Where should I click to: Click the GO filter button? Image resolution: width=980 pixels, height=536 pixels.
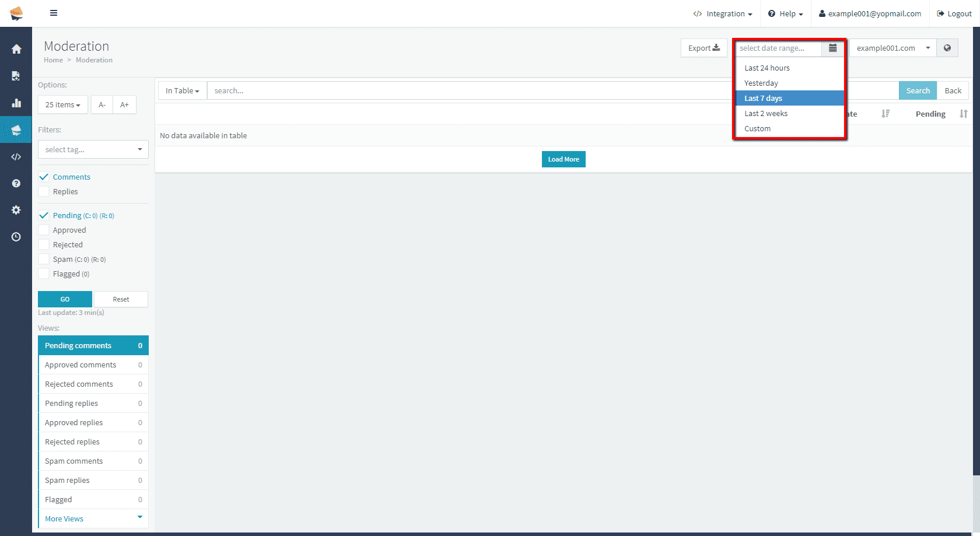tap(65, 299)
